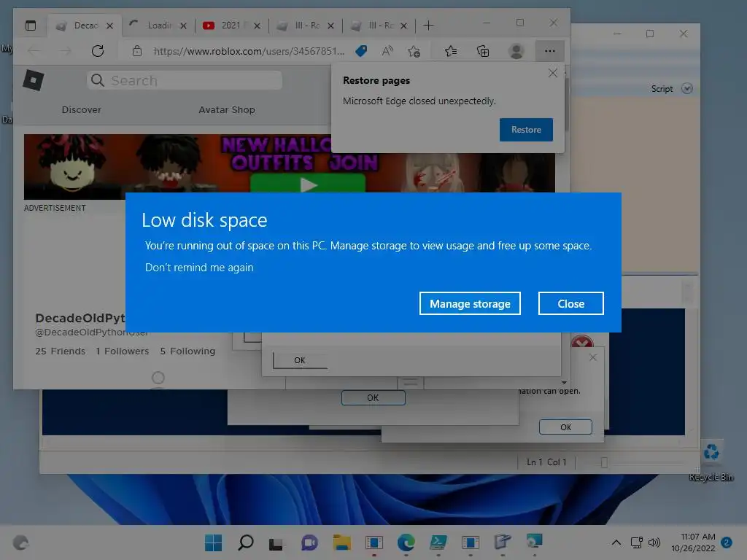The height and width of the screenshot is (560, 747).
Task: Click the topmost OK button in the error dialogs
Action: 300,360
